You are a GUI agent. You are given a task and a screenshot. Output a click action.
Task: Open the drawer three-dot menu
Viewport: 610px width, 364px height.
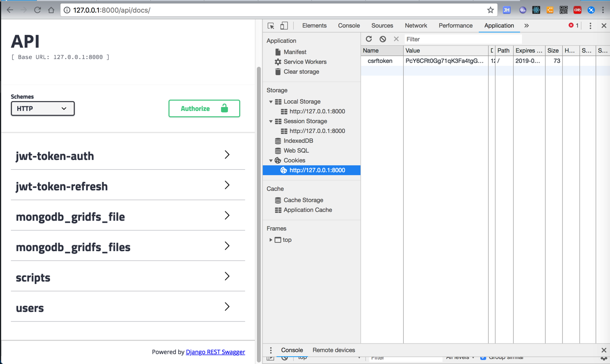pos(271,350)
